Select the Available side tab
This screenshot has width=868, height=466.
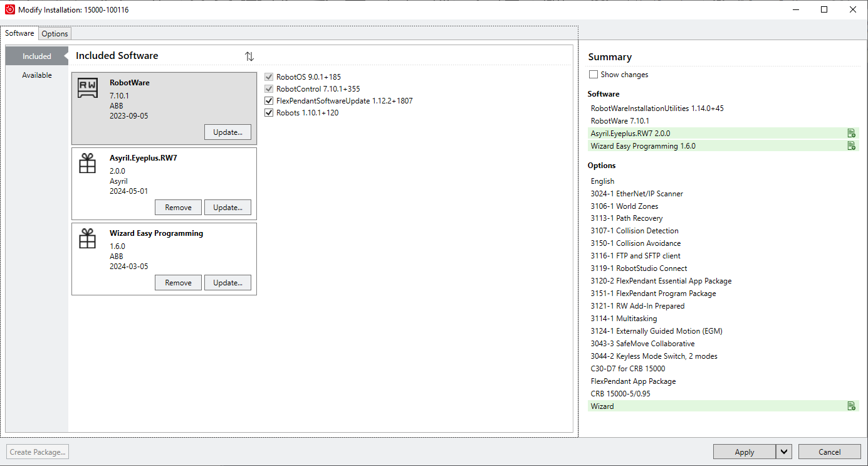37,75
